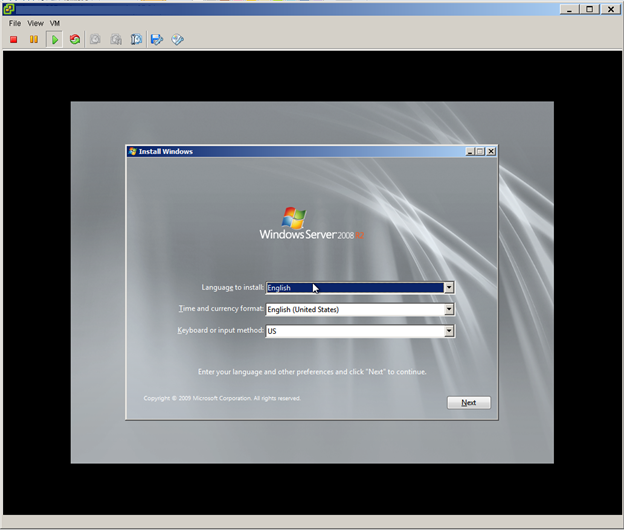Click the orange Suspend (pause) icon
This screenshot has width=624, height=530.
click(34, 39)
